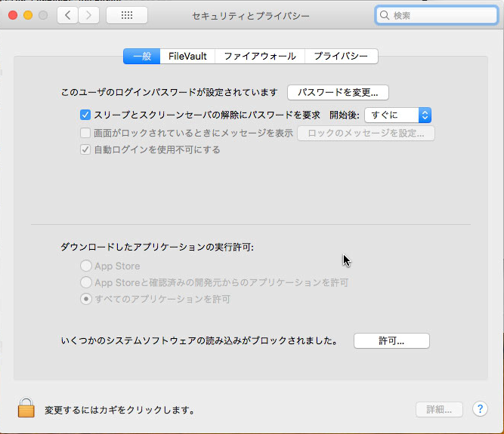The image size is (504, 434).
Task: Show all preferences with the grid icon
Action: [x=127, y=15]
